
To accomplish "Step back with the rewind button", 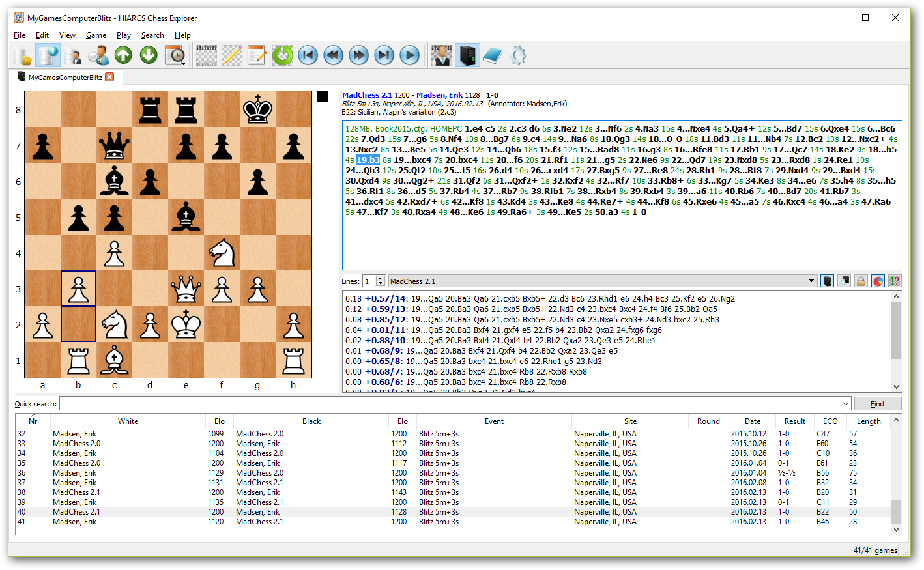I will coord(334,55).
